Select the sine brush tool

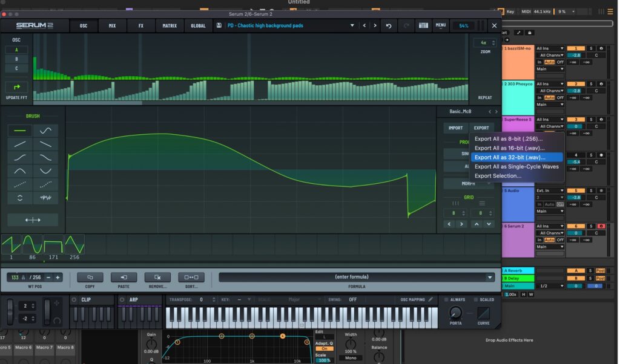pyautogui.click(x=45, y=130)
